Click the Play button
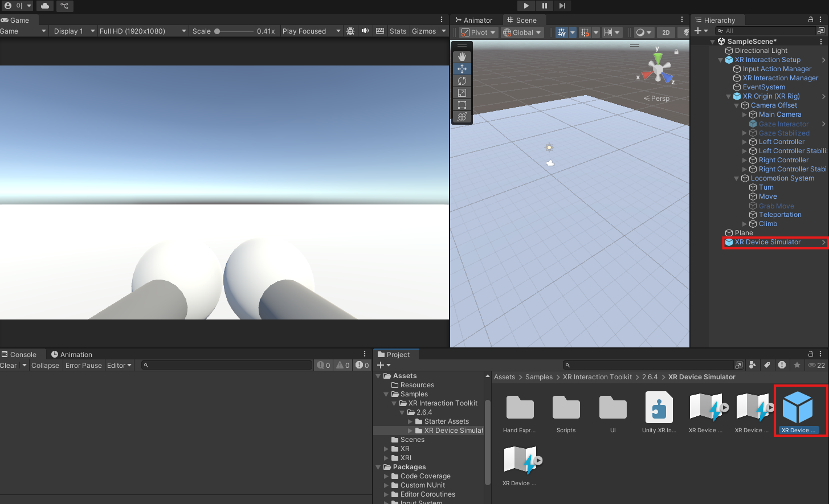This screenshot has height=504, width=829. point(526,6)
